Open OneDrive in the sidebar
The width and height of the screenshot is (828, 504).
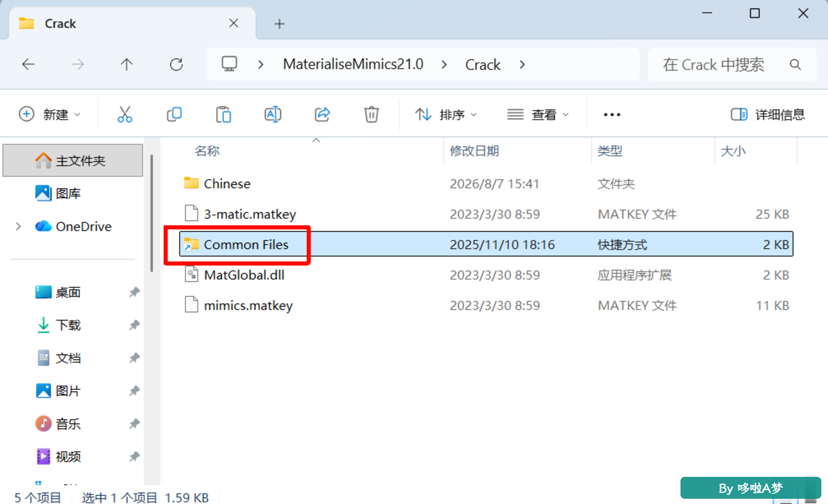tap(73, 227)
